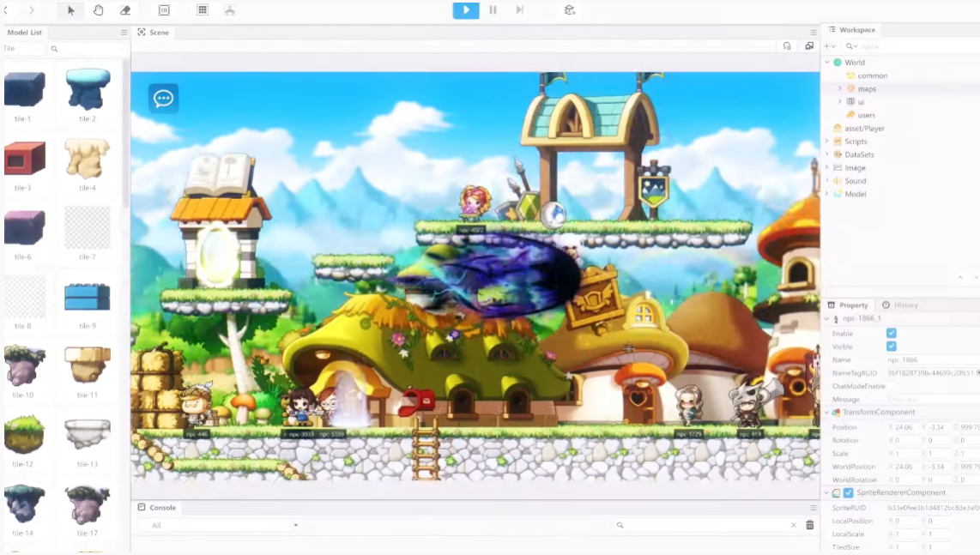Clear console search with X
Screen dimensions: 980x555
pos(794,525)
